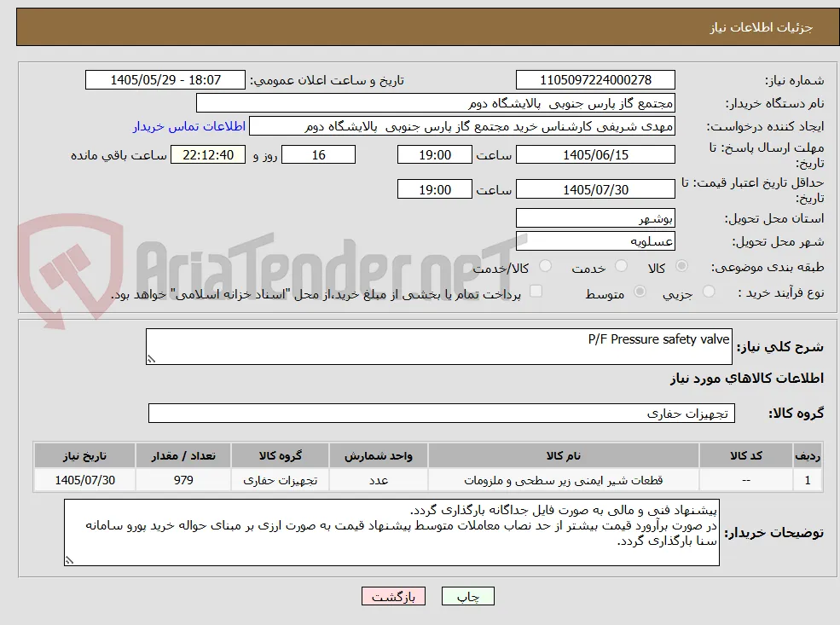Viewport: 840px width, 625px height.
Task: Click the remaining time countdown 22:12:40
Action: (x=208, y=155)
